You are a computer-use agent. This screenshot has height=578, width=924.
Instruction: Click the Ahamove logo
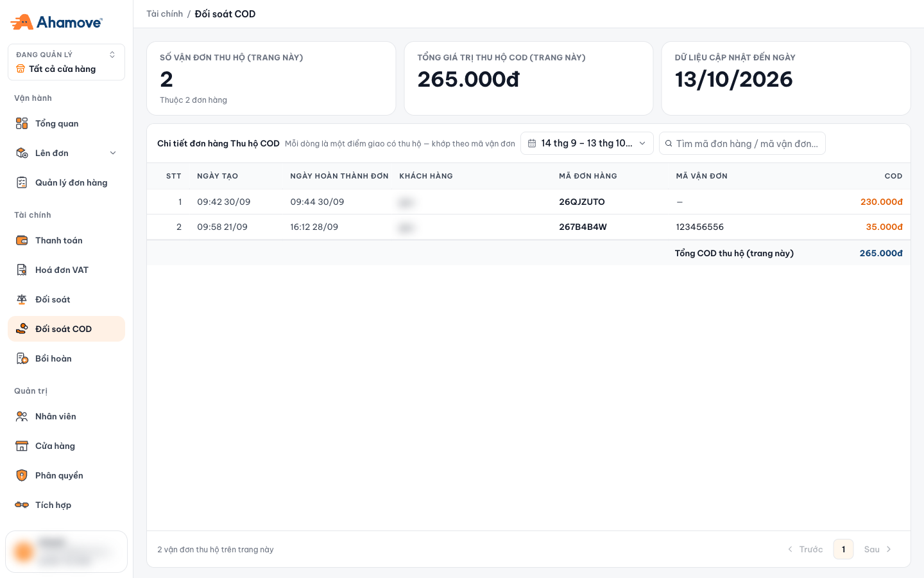point(56,22)
